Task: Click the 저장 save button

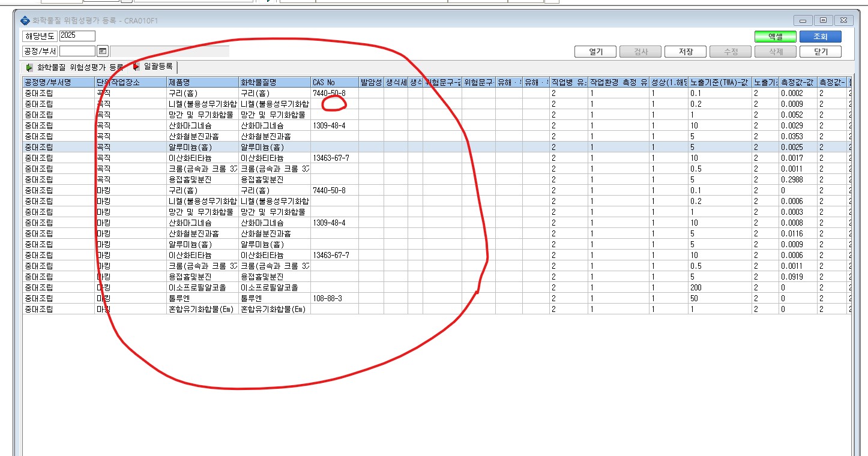Action: pyautogui.click(x=686, y=52)
